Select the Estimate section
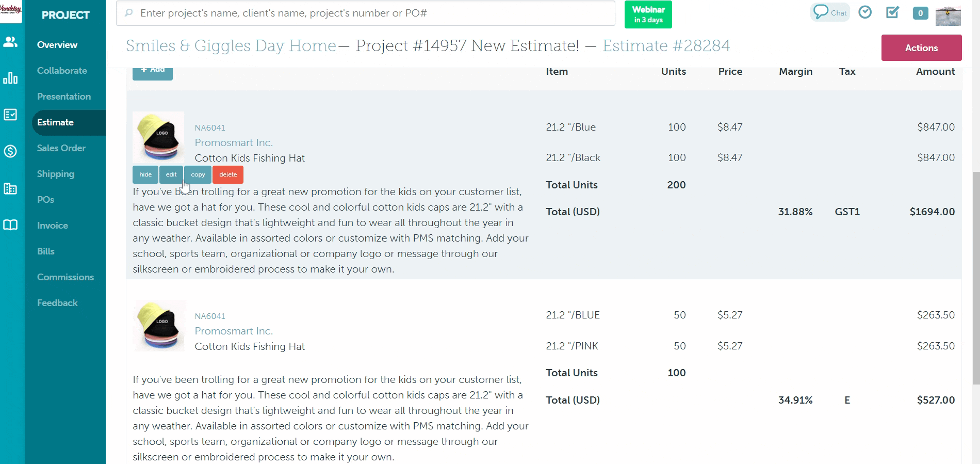This screenshot has width=980, height=464. (x=69, y=122)
